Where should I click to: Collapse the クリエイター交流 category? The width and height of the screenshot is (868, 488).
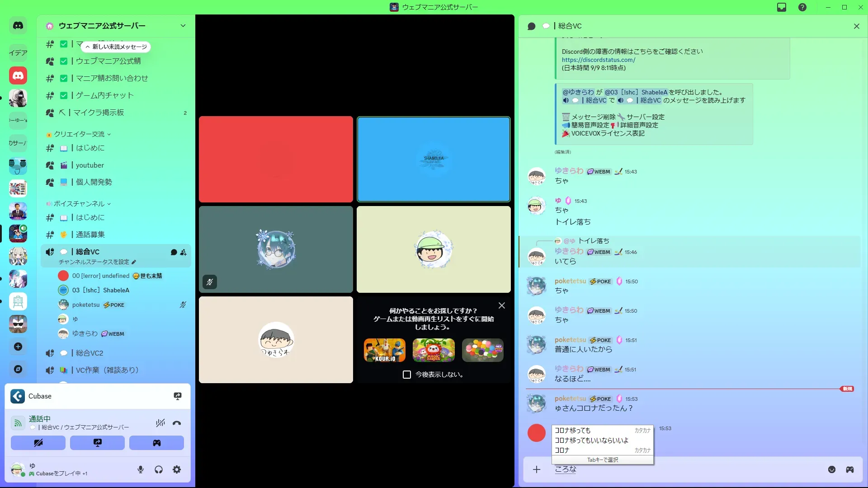(x=79, y=134)
